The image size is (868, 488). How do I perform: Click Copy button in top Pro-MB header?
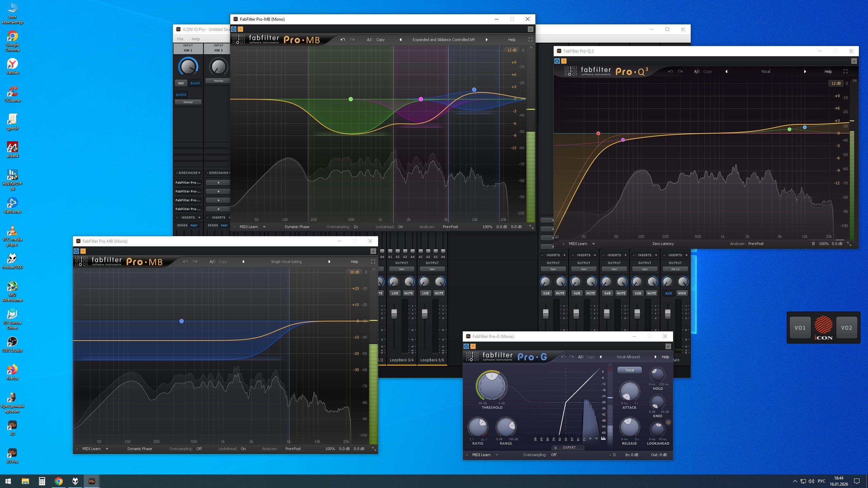(x=380, y=40)
